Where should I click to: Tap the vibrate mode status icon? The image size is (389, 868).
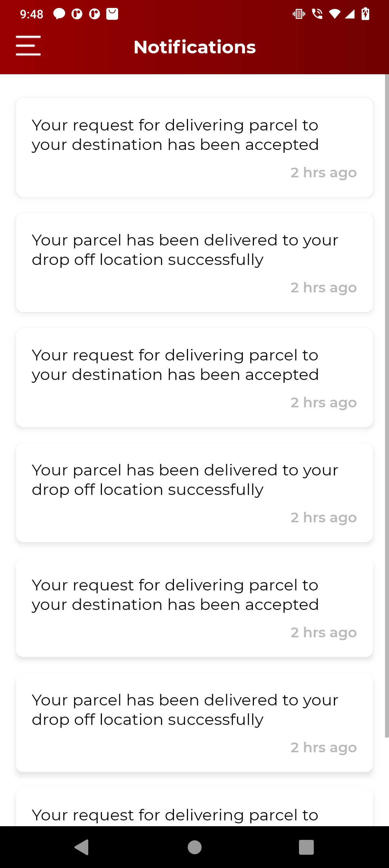[x=299, y=14]
